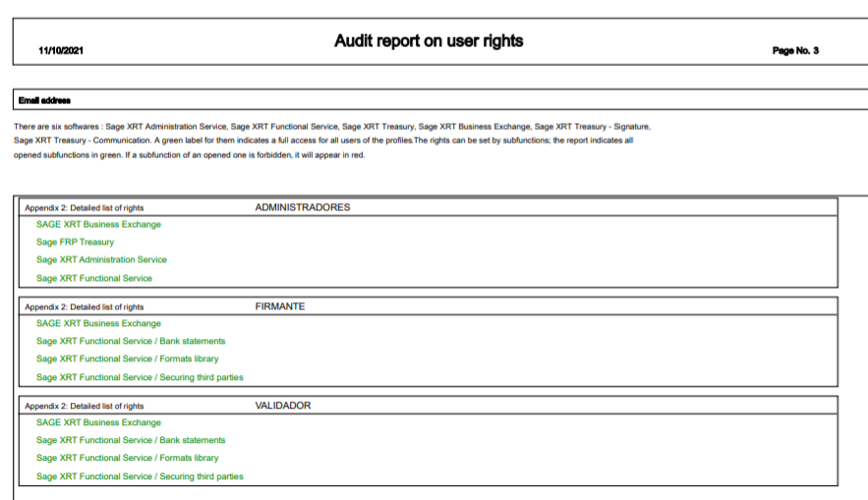This screenshot has height=500, width=868.
Task: Click the "There are six softwares" description paragraph
Action: (x=332, y=140)
